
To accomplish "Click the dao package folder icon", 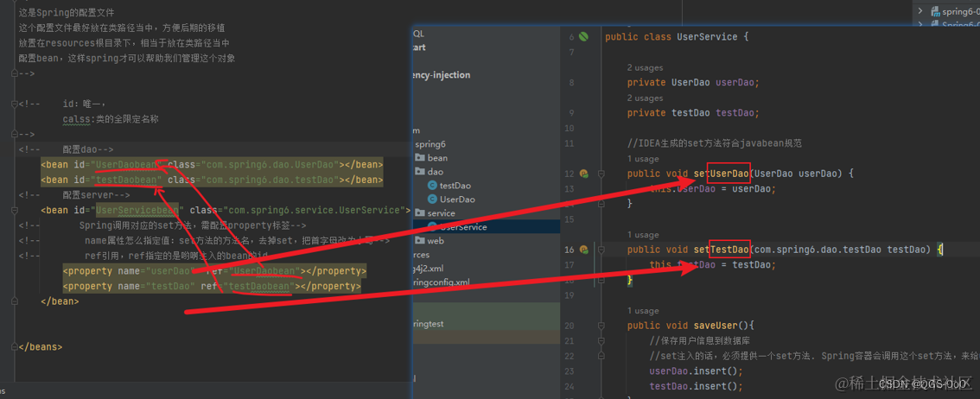I will [x=419, y=172].
